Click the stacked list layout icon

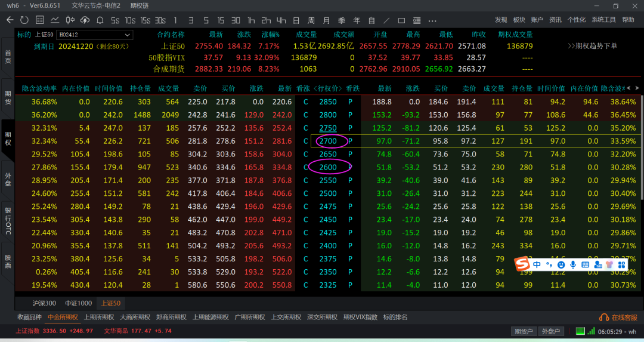point(417,20)
